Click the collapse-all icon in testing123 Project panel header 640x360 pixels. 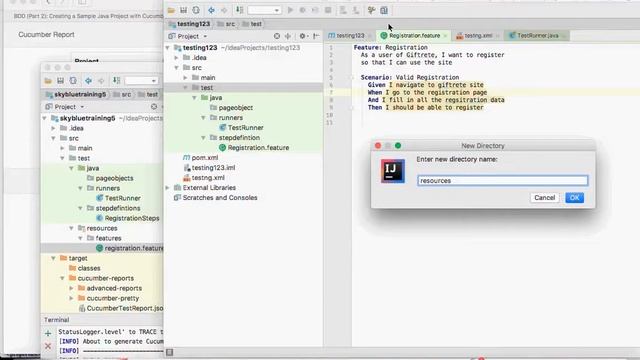coord(288,36)
